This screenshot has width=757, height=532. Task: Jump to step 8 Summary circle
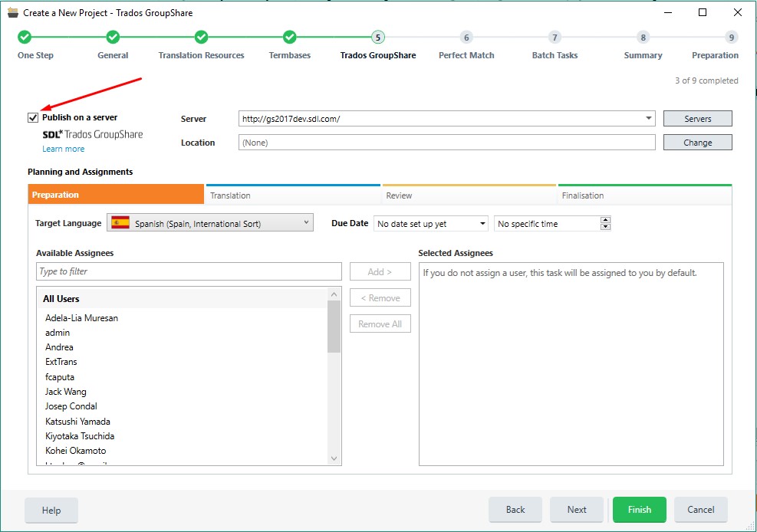click(x=643, y=37)
